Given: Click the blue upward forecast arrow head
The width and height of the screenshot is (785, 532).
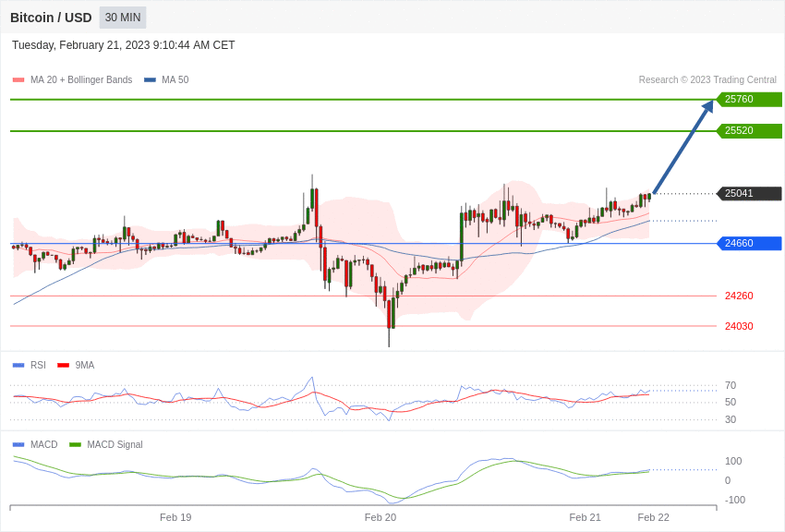Looking at the screenshot, I should tap(707, 106).
